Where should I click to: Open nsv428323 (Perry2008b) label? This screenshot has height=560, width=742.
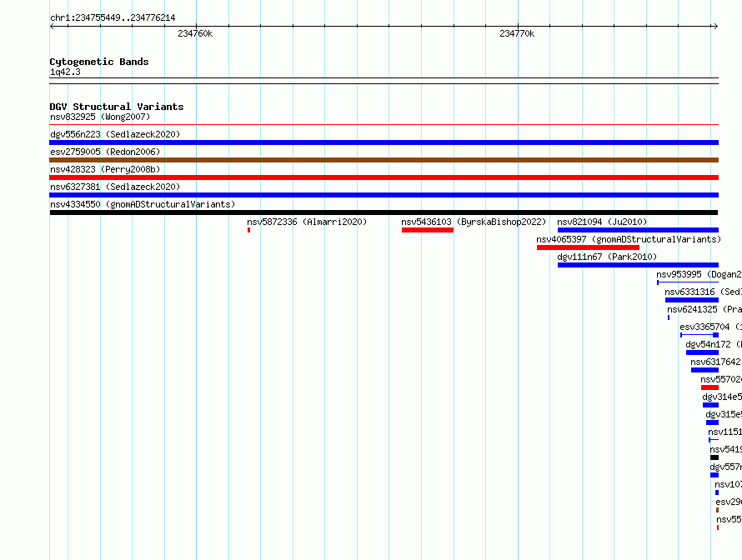coord(105,169)
